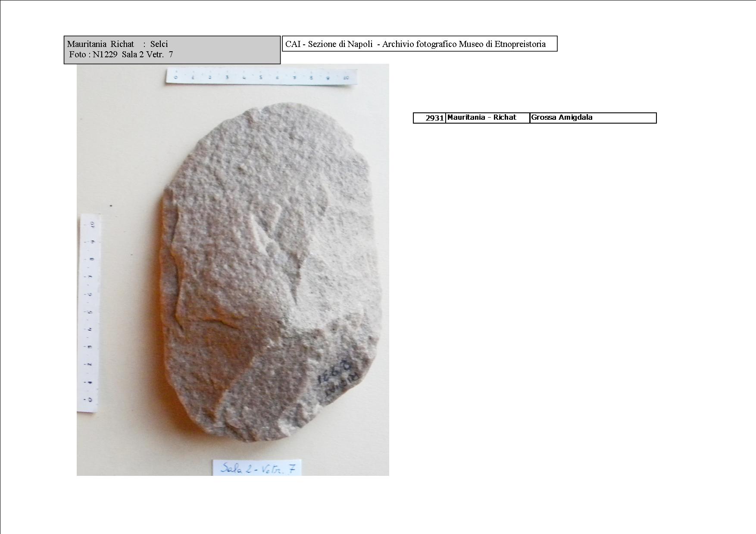Select 'Sezione di Napoli' in the title

pos(340,44)
